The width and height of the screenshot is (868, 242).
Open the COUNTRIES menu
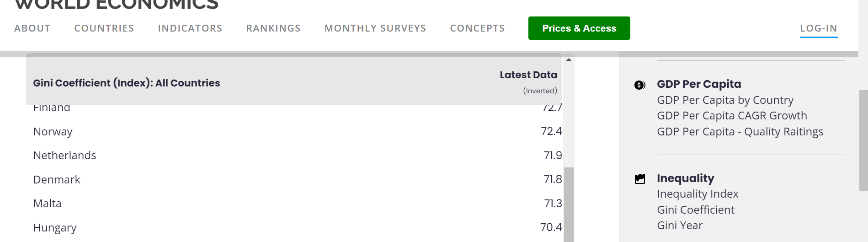point(104,28)
